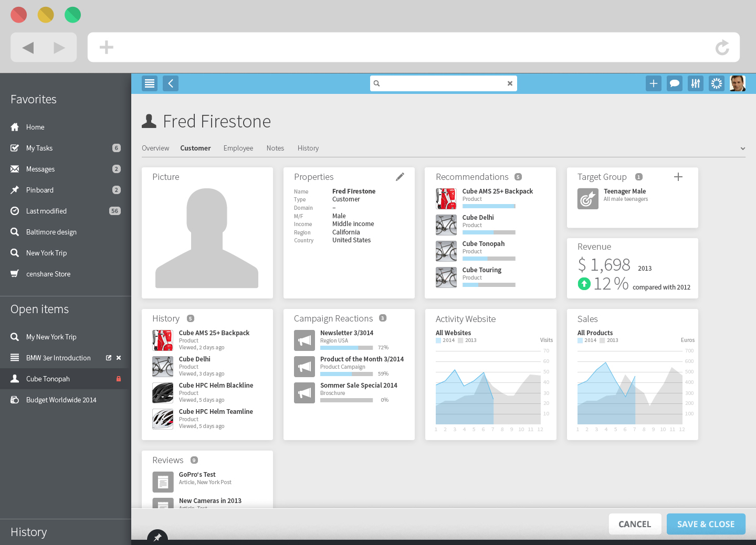Add a Target Group with plus icon
Screen dimensions: 756x545
[x=678, y=177]
